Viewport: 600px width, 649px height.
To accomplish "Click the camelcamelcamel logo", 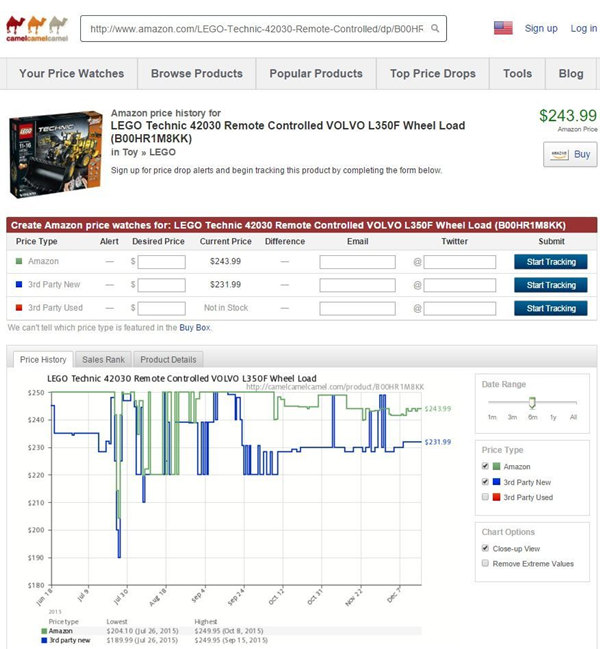I will [37, 29].
